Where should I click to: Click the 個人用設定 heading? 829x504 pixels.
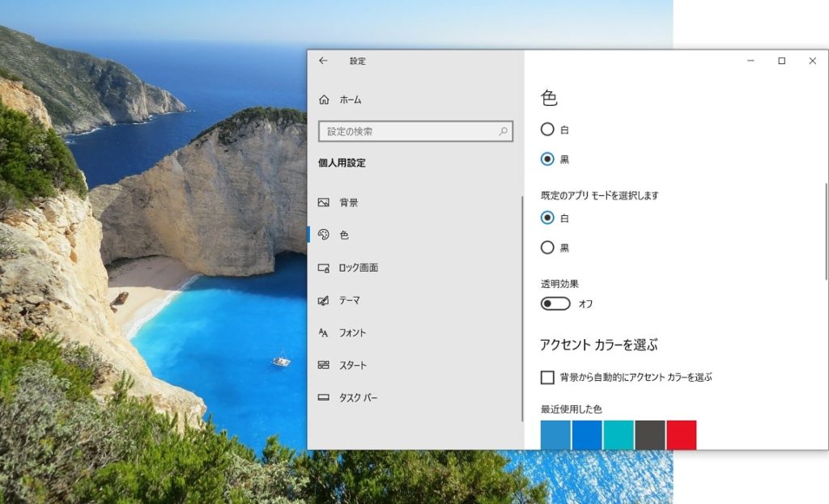click(x=342, y=163)
